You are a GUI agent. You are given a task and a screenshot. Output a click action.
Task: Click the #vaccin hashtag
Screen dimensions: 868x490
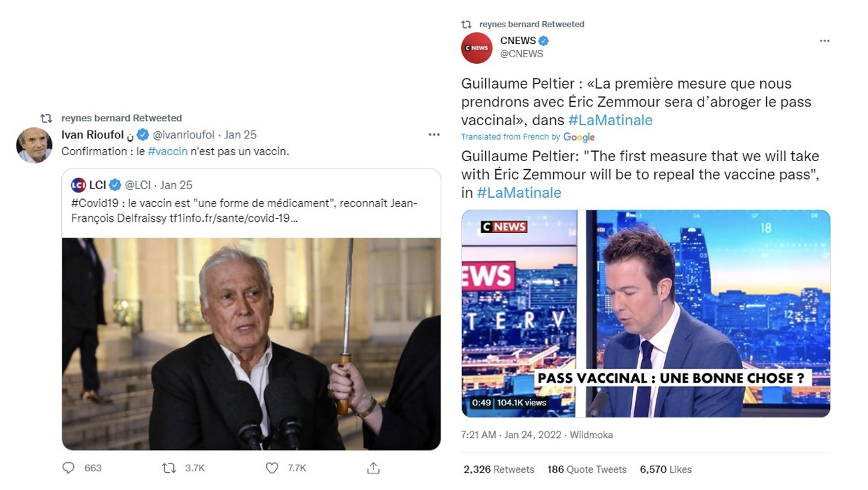point(168,151)
